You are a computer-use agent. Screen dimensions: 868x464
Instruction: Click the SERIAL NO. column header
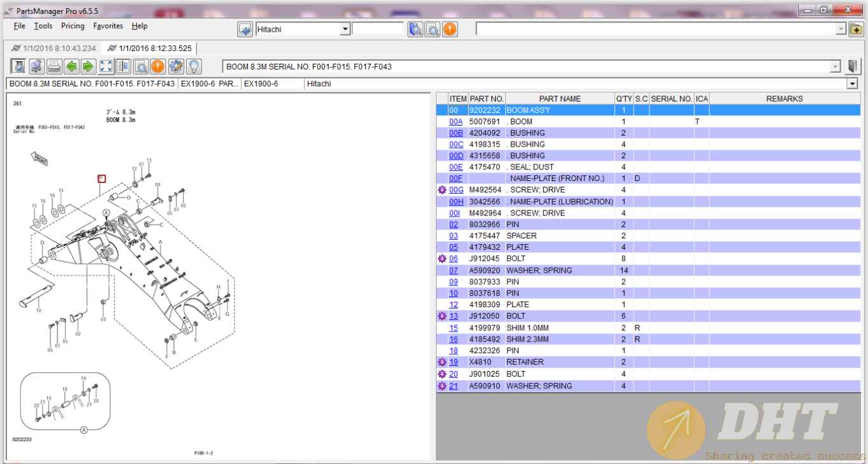pos(672,99)
